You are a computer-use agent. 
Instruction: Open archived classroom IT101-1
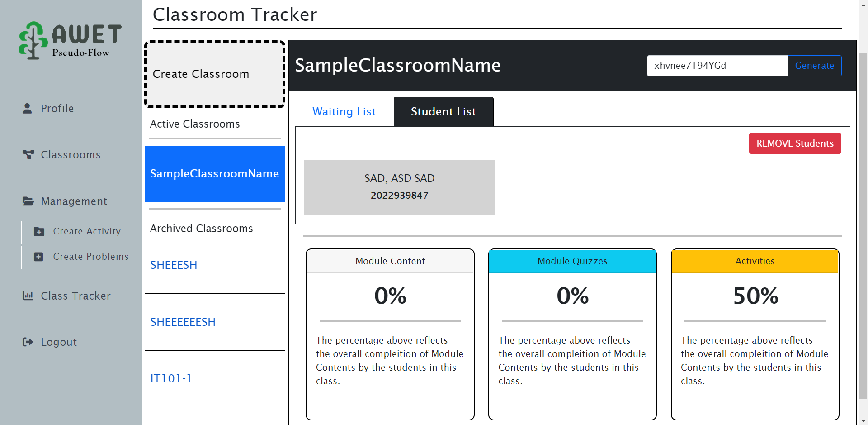tap(171, 379)
